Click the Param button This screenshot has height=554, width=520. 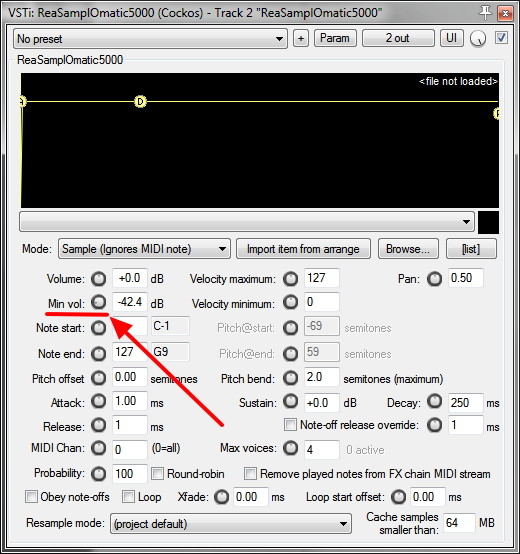[x=335, y=38]
